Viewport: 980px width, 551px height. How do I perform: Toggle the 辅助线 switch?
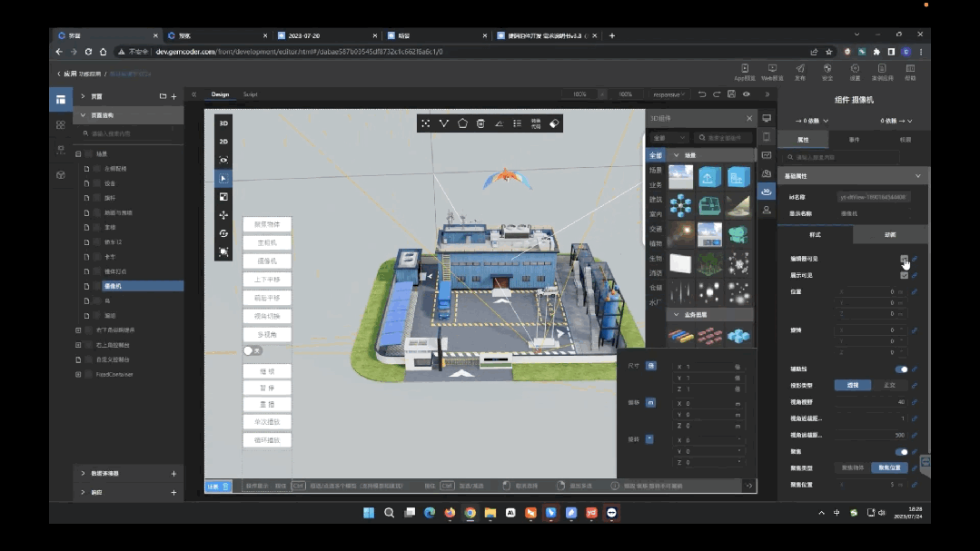[901, 369]
